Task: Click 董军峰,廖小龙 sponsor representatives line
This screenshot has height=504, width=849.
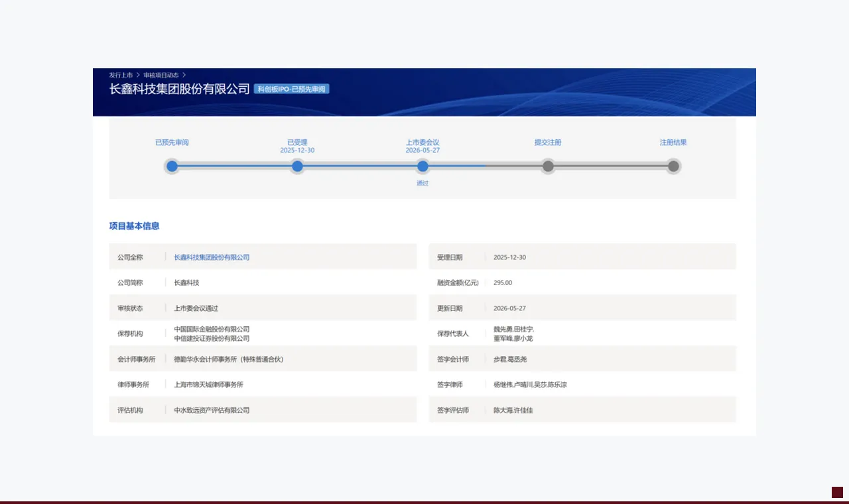Action: pyautogui.click(x=513, y=339)
